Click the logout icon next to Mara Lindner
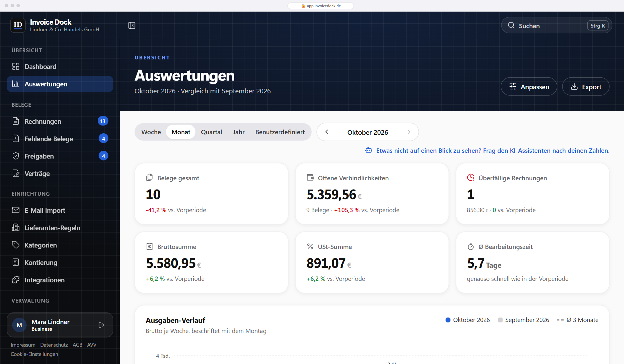The width and height of the screenshot is (624, 364). 101,325
